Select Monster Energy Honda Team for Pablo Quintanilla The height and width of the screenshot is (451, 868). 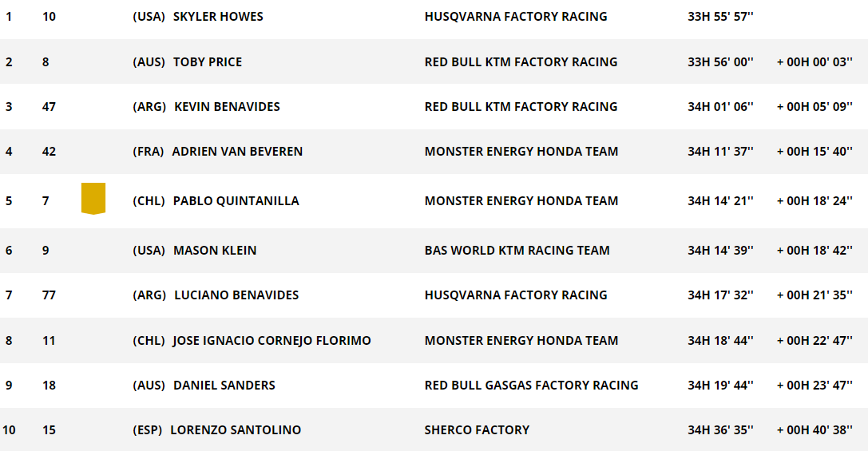(521, 201)
